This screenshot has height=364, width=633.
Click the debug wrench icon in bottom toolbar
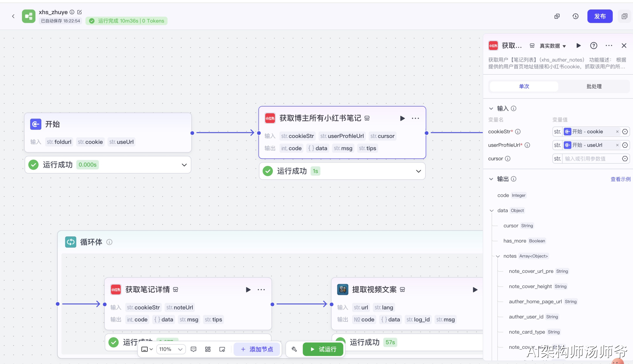point(294,349)
